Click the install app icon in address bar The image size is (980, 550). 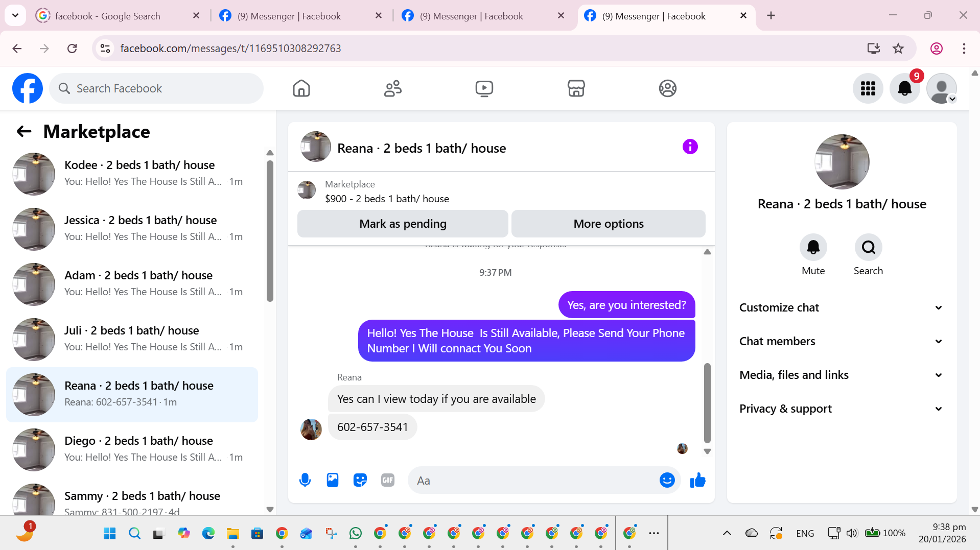pos(873,49)
